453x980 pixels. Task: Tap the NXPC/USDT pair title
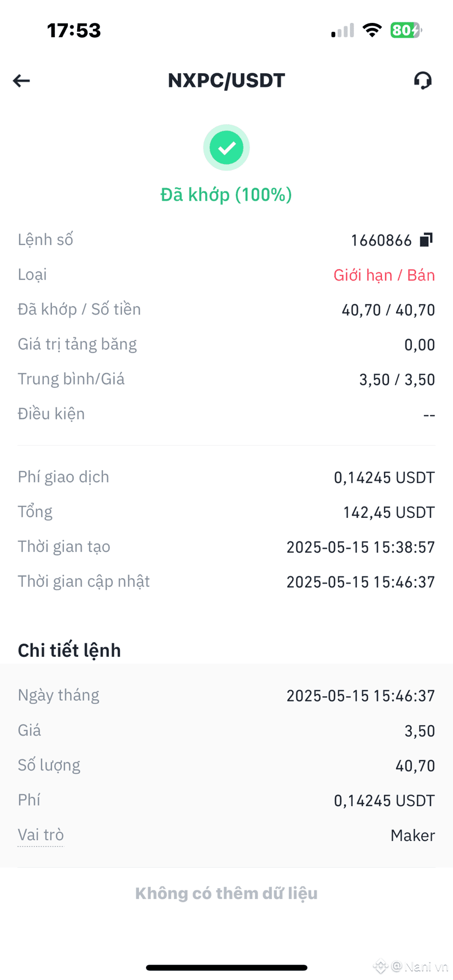point(226,80)
